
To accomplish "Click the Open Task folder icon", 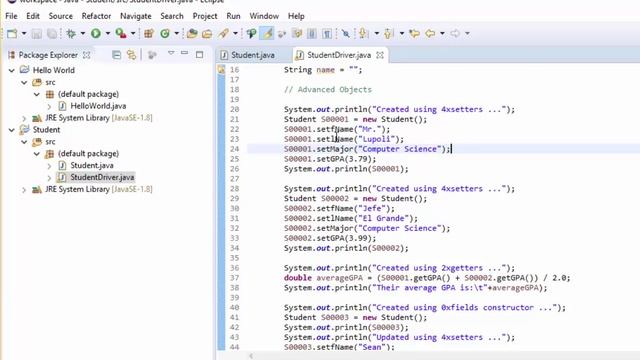I will (x=207, y=33).
